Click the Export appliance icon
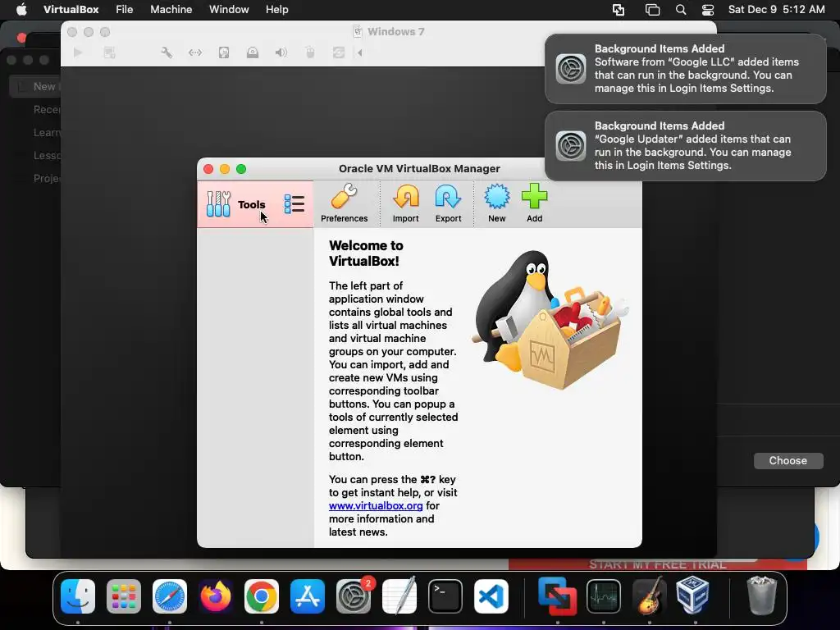Image resolution: width=840 pixels, height=630 pixels. [448, 203]
